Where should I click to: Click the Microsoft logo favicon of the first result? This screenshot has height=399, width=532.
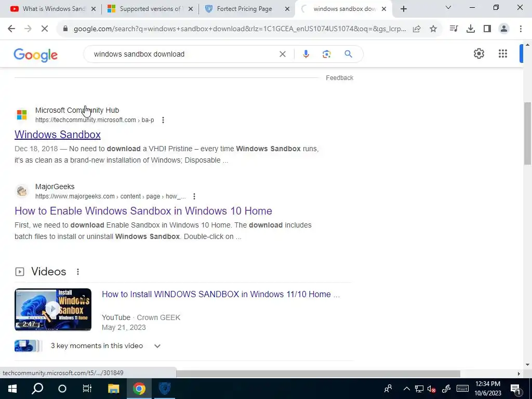point(22,115)
